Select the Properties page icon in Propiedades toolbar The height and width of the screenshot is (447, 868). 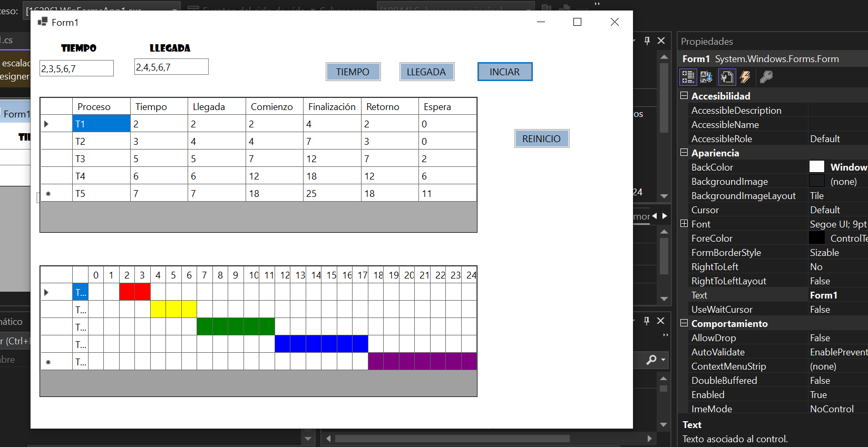tap(727, 77)
